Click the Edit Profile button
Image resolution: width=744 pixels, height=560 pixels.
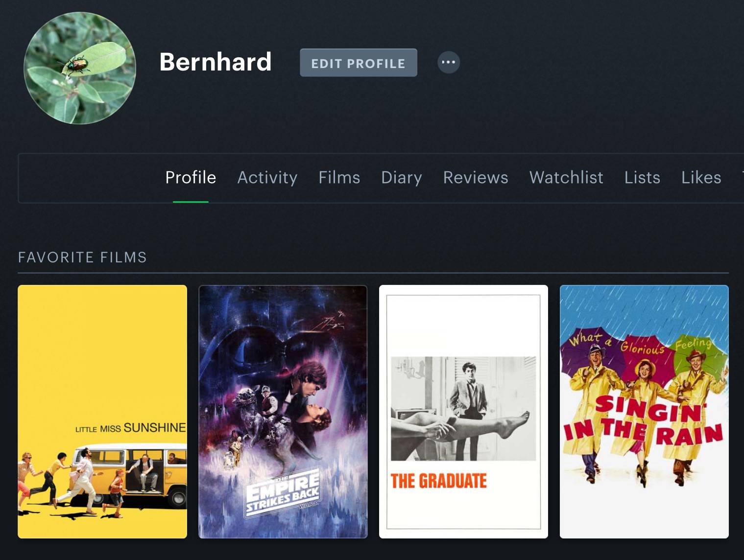coord(359,63)
